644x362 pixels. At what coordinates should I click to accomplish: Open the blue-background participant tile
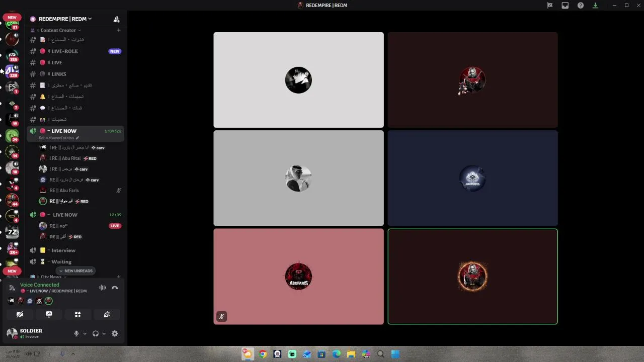(472, 178)
